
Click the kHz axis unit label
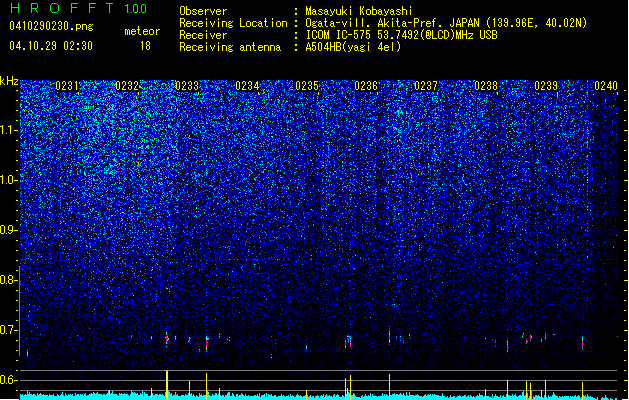[9, 81]
